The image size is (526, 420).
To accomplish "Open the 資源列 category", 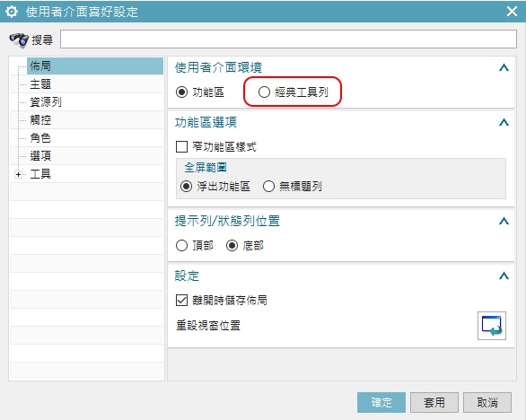I will coord(46,102).
